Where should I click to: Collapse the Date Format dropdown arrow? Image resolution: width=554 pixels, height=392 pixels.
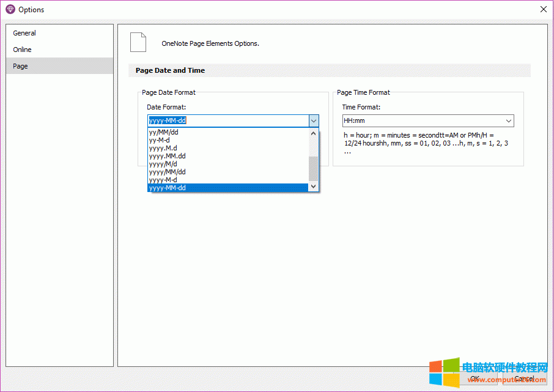point(313,121)
